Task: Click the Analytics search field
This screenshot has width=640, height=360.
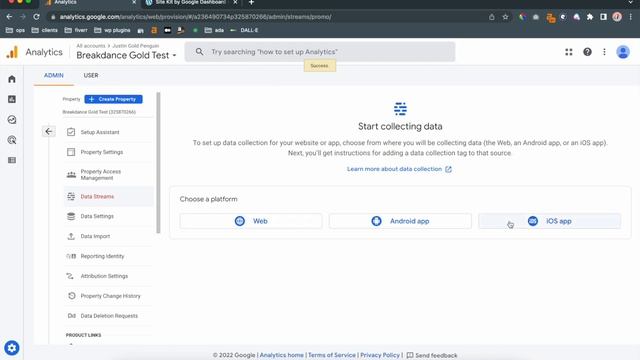Action: (320, 52)
